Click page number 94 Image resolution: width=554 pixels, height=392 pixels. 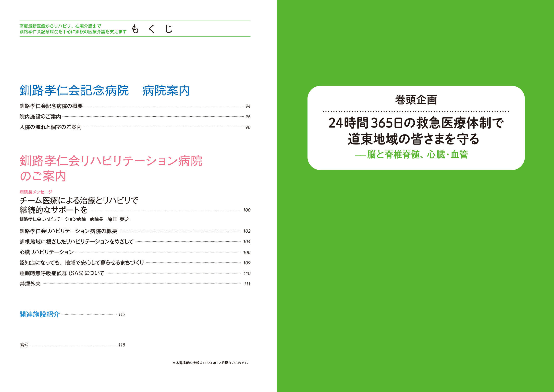point(248,106)
